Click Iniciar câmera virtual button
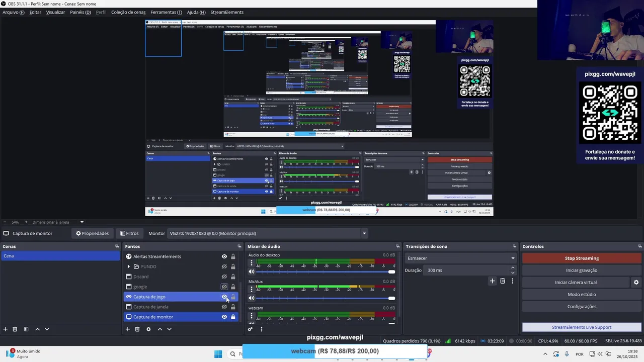This screenshot has width=644, height=362. point(576,283)
